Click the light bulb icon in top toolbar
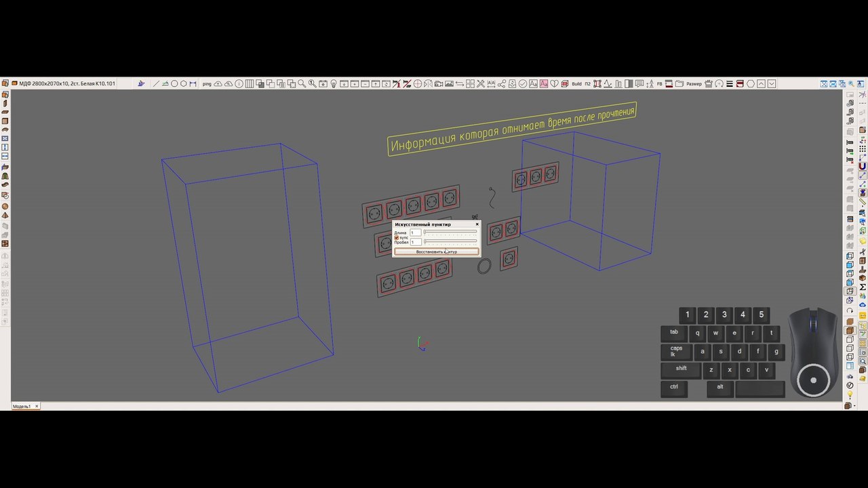Screen dimensions: 868x488 pyautogui.click(x=333, y=84)
